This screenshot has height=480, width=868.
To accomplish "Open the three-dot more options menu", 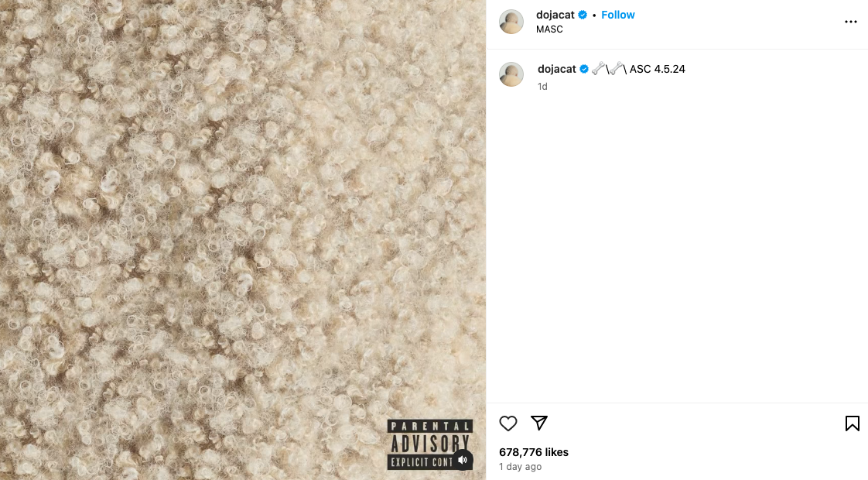I will 851,22.
